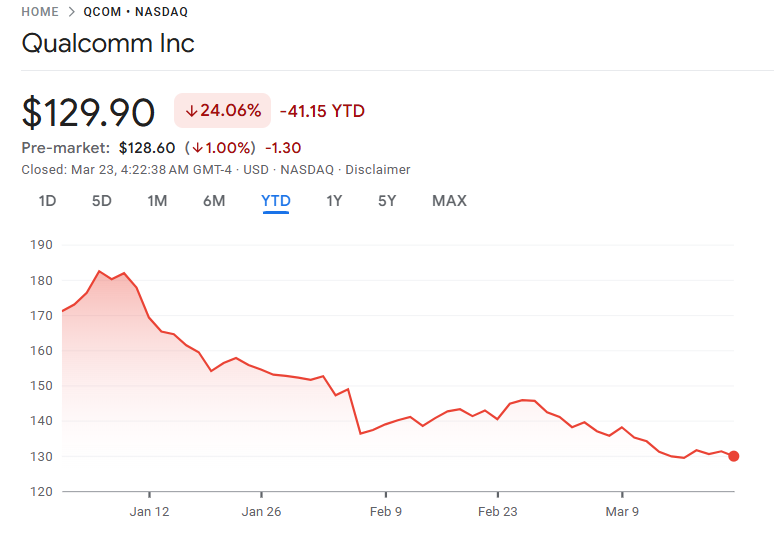This screenshot has height=536, width=774.
Task: Click the red endpoint dot on chart
Action: 734,456
